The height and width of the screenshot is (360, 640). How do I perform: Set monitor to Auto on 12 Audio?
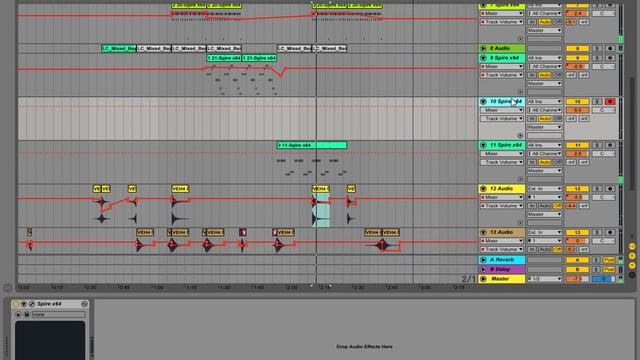(544, 206)
